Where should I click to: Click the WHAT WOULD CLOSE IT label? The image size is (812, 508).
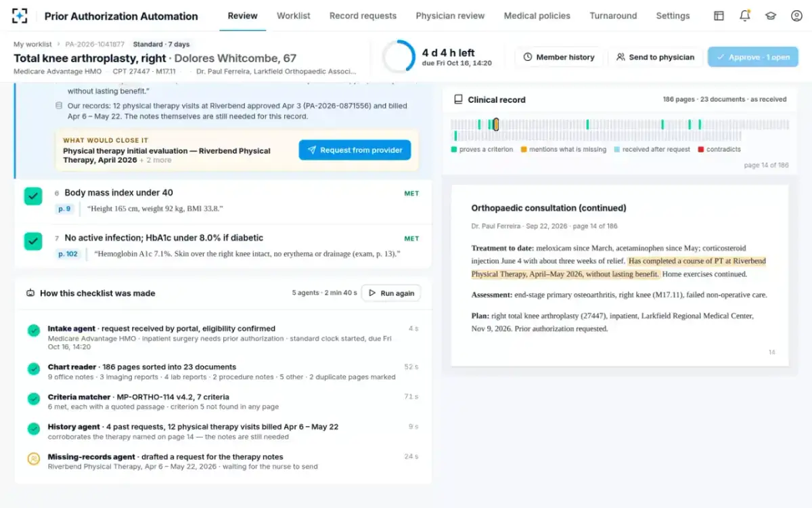106,140
